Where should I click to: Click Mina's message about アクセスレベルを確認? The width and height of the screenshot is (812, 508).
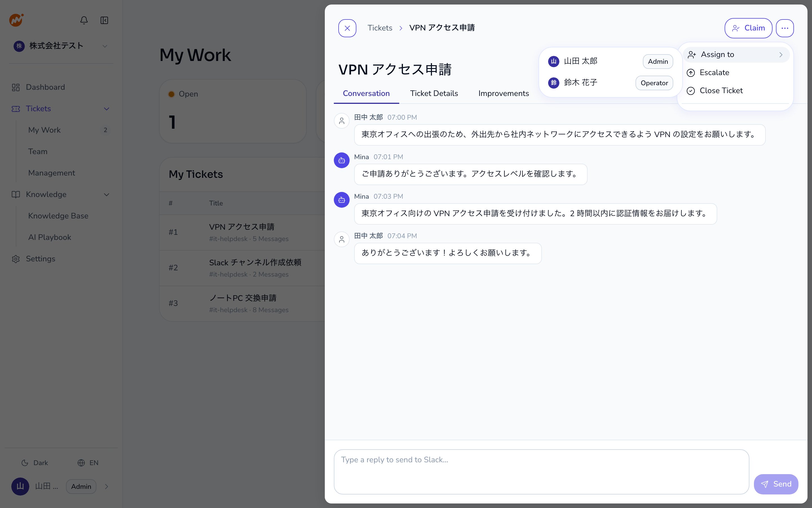point(470,174)
